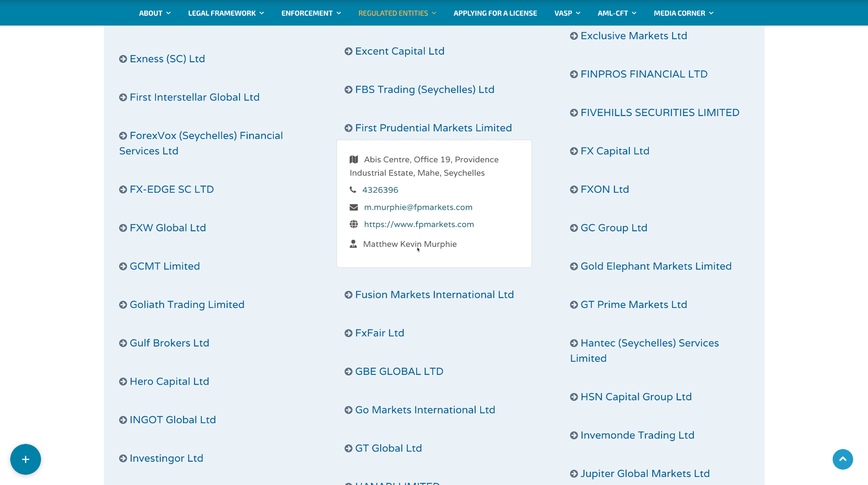Click the arrow icon beside FX Capital Ltd
The image size is (868, 485).
[x=573, y=151]
